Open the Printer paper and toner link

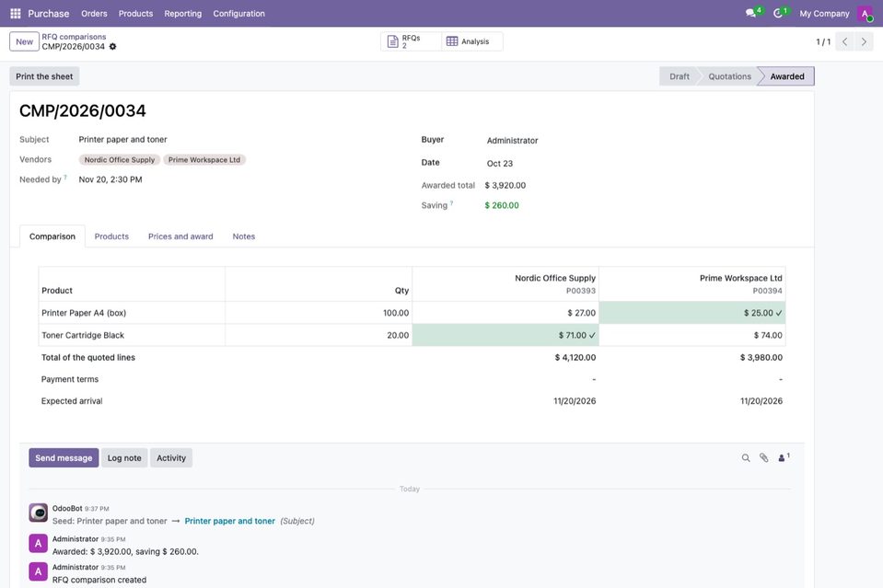pos(230,521)
